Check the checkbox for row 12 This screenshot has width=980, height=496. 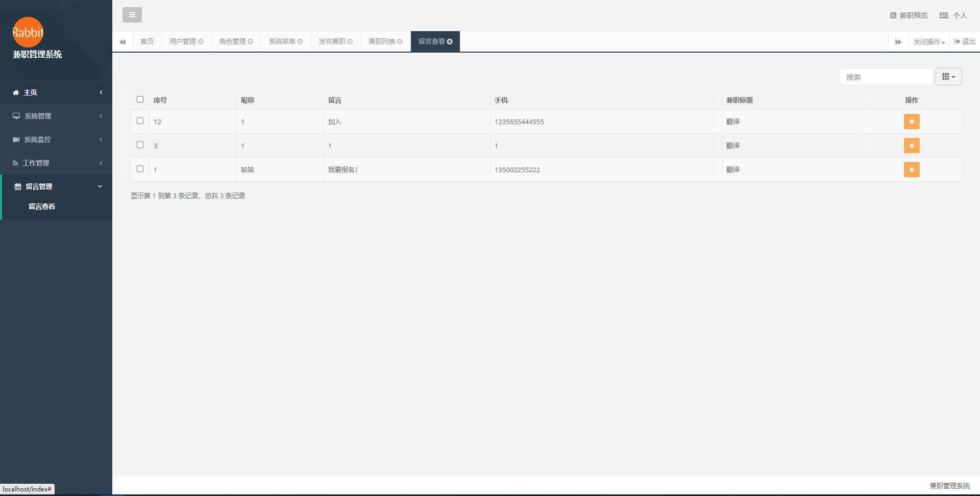click(x=140, y=121)
